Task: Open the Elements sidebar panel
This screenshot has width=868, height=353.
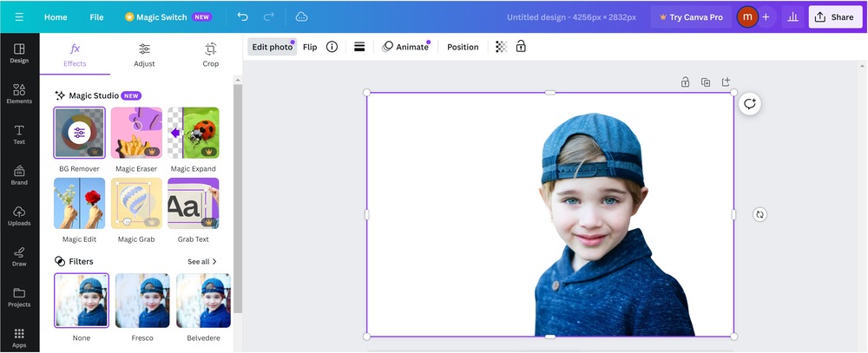Action: tap(19, 94)
